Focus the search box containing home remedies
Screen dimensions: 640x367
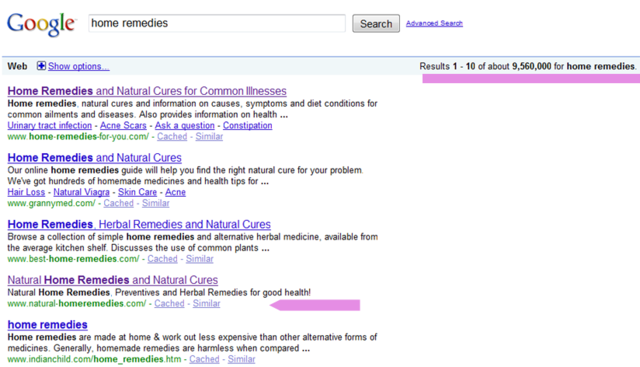click(217, 23)
